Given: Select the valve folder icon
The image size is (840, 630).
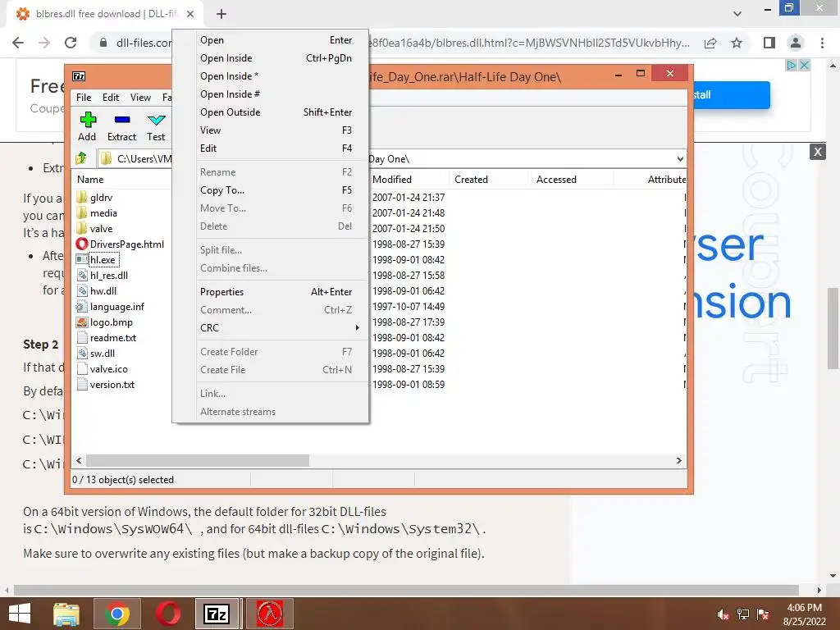Looking at the screenshot, I should [x=81, y=228].
